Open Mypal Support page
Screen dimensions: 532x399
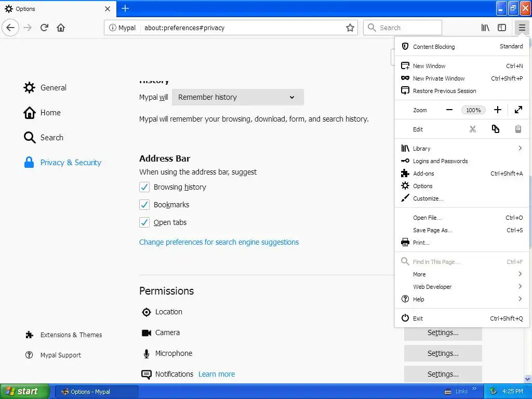[x=54, y=355]
